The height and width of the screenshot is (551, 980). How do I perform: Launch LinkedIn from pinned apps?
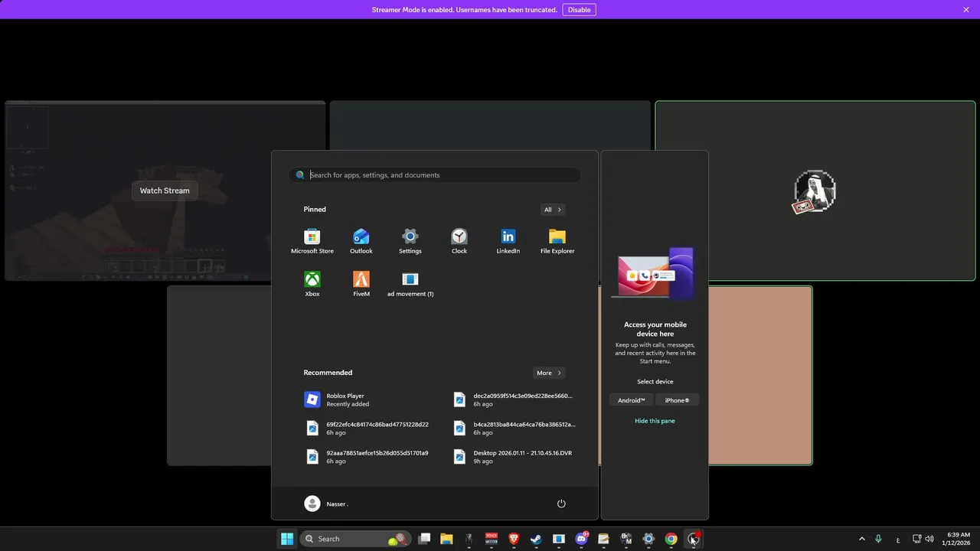click(x=508, y=242)
